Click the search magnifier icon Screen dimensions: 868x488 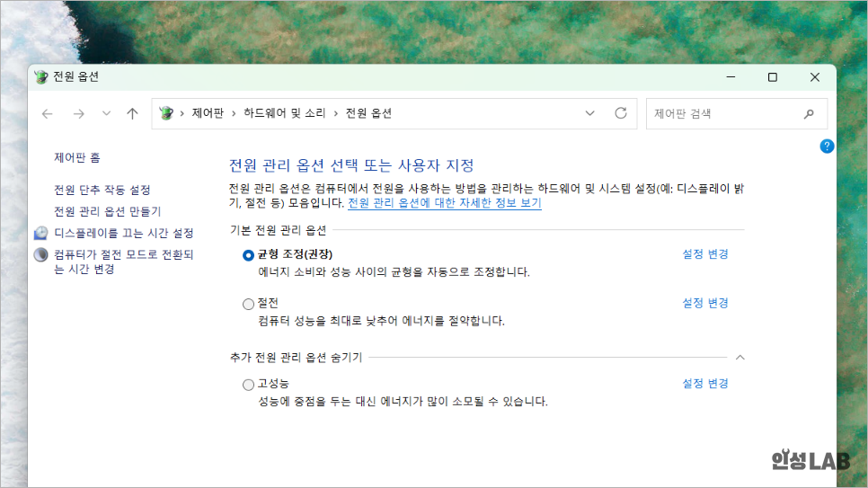(809, 113)
